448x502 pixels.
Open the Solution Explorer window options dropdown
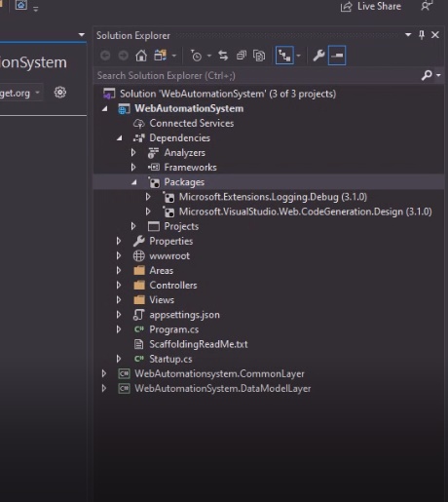click(x=408, y=35)
